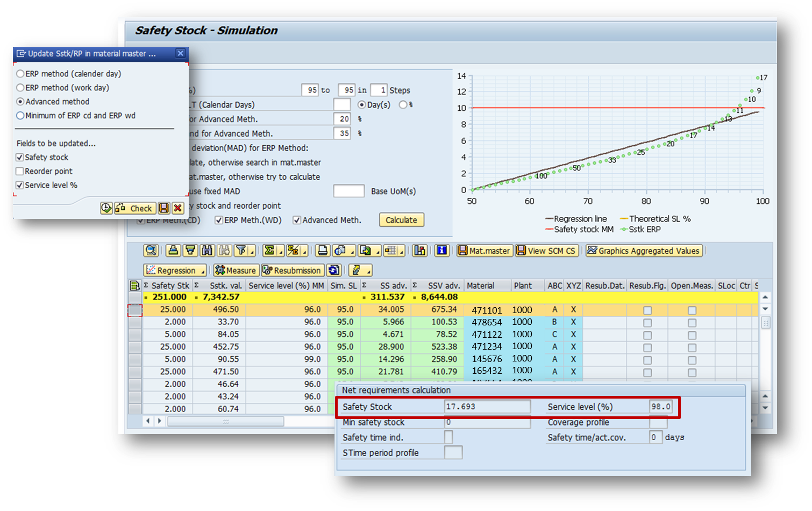
Task: Click the Safety Stock input field
Action: [x=487, y=407]
